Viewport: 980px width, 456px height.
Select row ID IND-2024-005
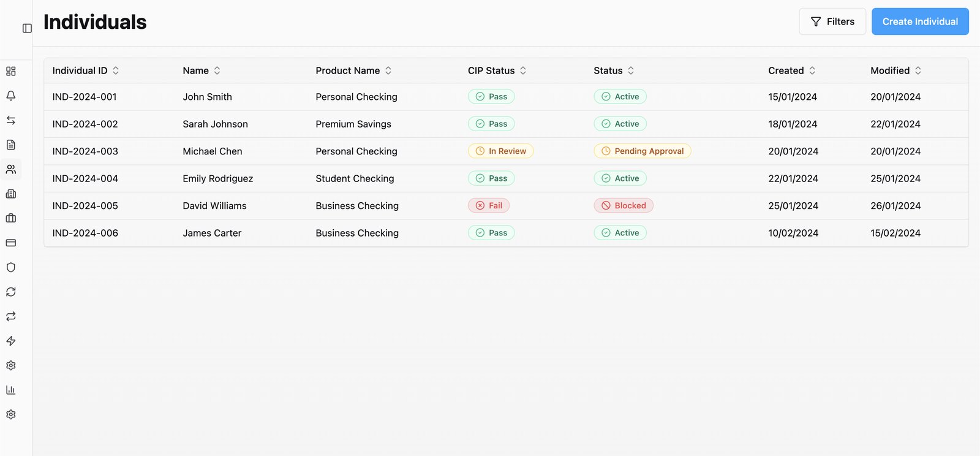(x=85, y=206)
